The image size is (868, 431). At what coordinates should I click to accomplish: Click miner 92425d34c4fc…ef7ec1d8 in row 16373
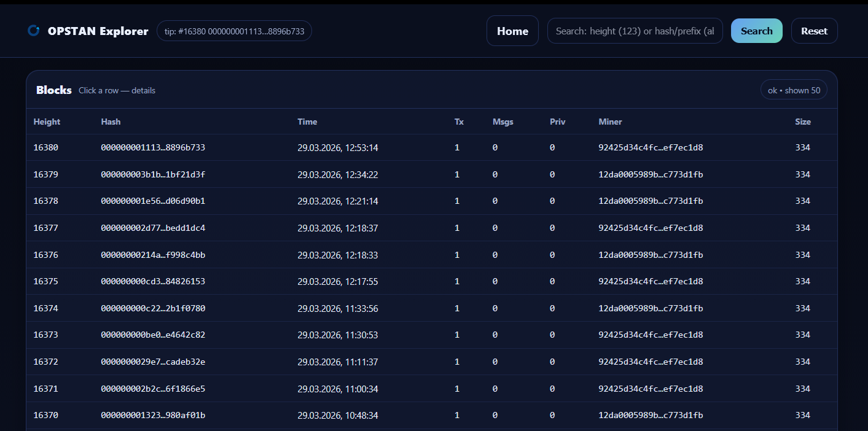(x=651, y=335)
